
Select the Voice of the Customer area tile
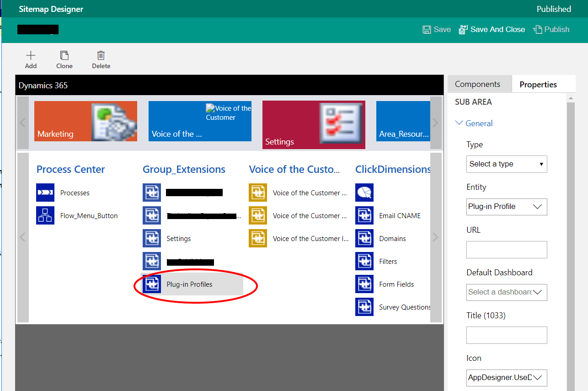[200, 121]
